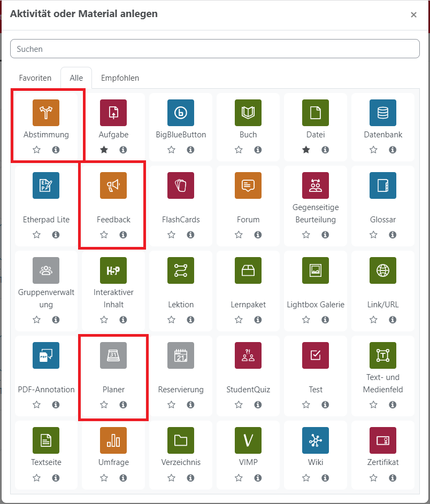Select the PDF-Annotation activity icon
Screen dimensions: 430x504
click(46, 355)
